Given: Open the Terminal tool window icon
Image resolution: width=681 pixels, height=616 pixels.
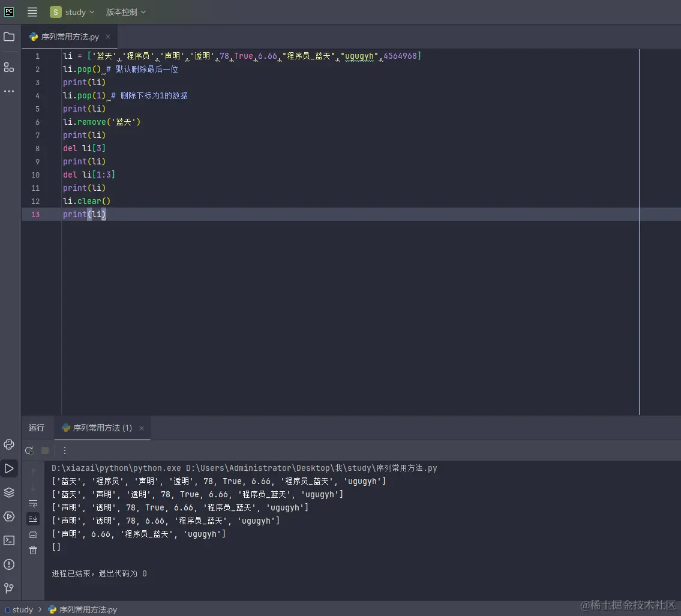Looking at the screenshot, I should (x=9, y=540).
